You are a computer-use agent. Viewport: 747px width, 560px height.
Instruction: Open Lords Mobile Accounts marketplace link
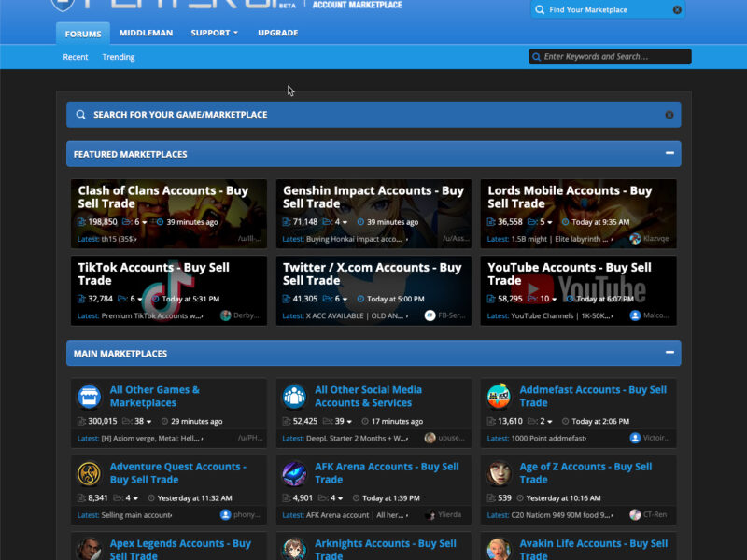pyautogui.click(x=569, y=196)
